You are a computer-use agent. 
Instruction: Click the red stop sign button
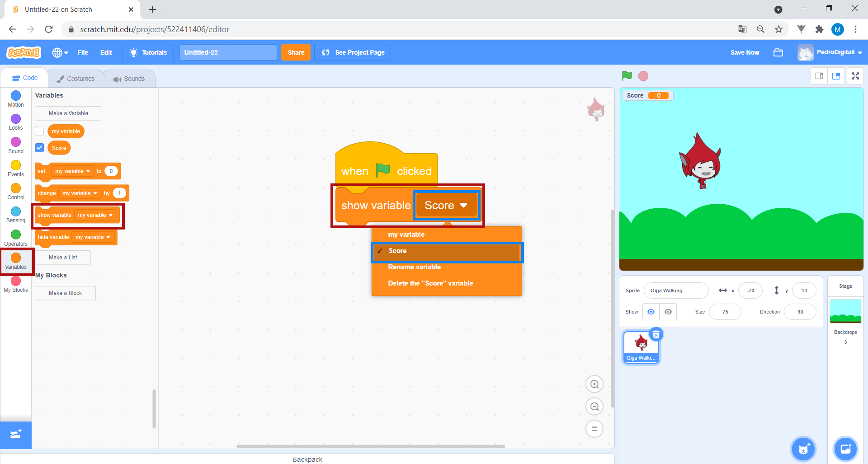[x=643, y=76]
